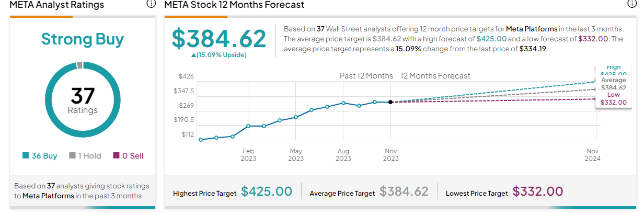The height and width of the screenshot is (213, 644).
Task: Click the Strong Buy consensus heading
Action: click(83, 39)
